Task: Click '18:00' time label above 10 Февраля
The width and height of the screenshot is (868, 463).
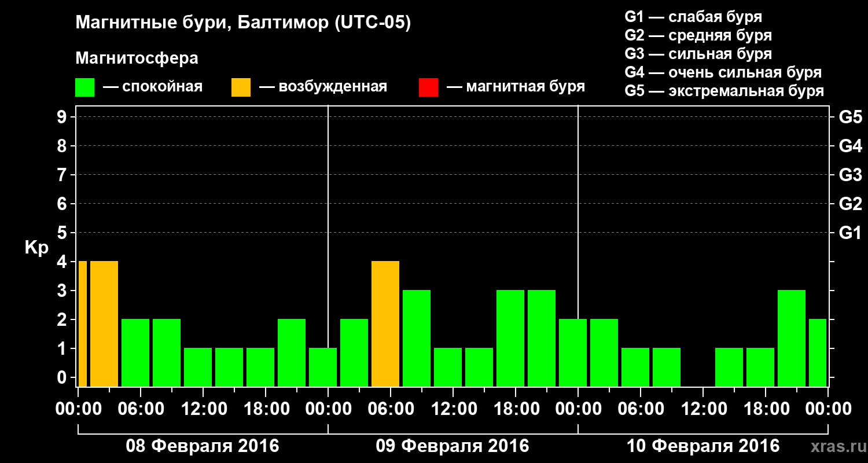Action: click(x=766, y=409)
